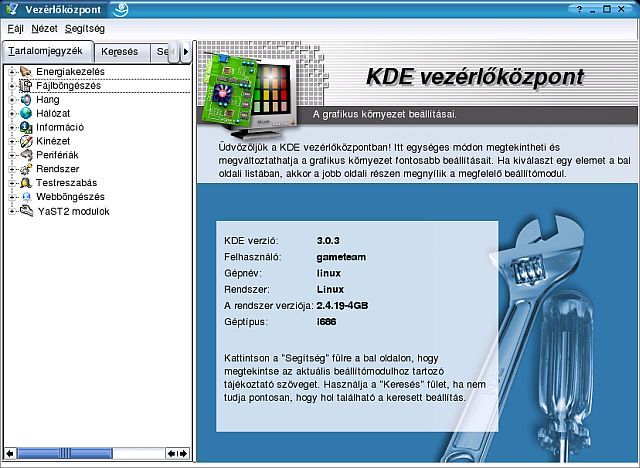Click the Webböngészés category icon
The height and width of the screenshot is (468, 640).
(26, 197)
